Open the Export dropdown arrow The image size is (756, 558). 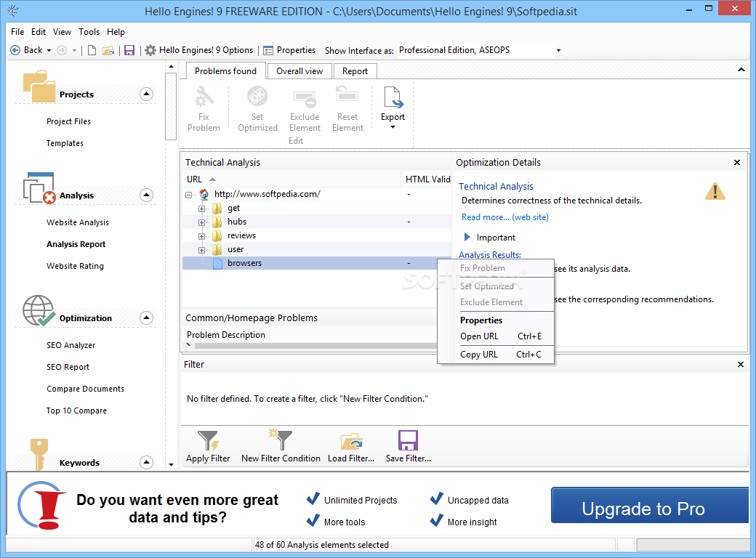393,127
